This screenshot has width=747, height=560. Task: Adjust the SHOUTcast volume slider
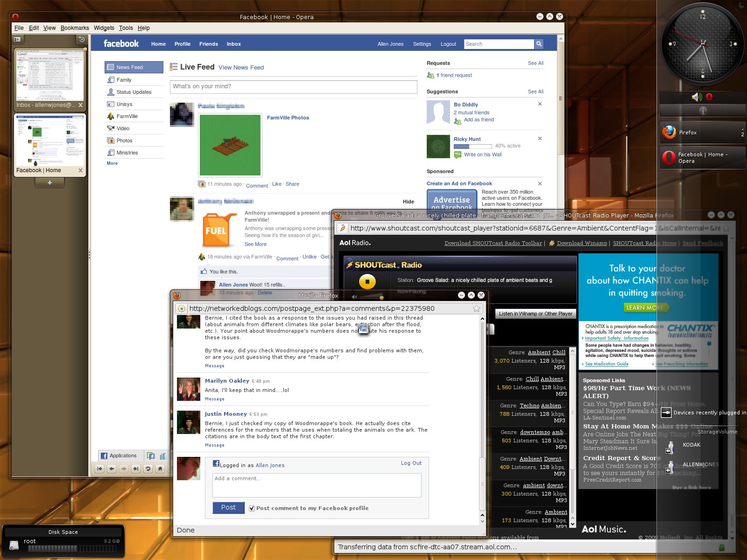[x=370, y=297]
